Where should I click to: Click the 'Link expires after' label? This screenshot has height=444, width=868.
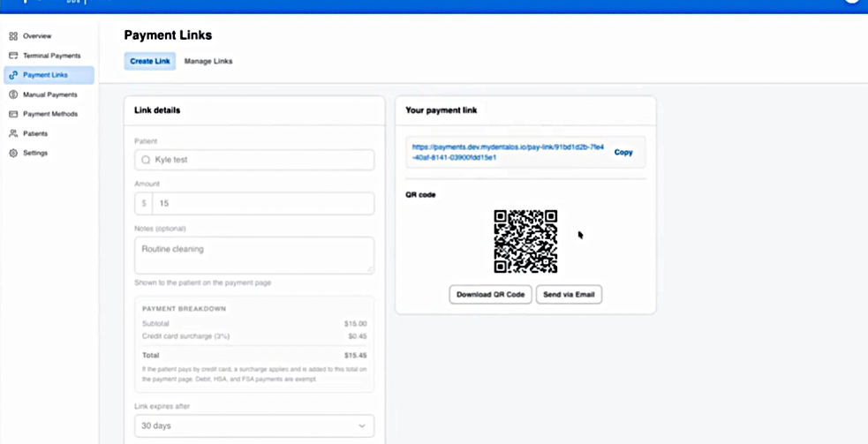click(162, 406)
